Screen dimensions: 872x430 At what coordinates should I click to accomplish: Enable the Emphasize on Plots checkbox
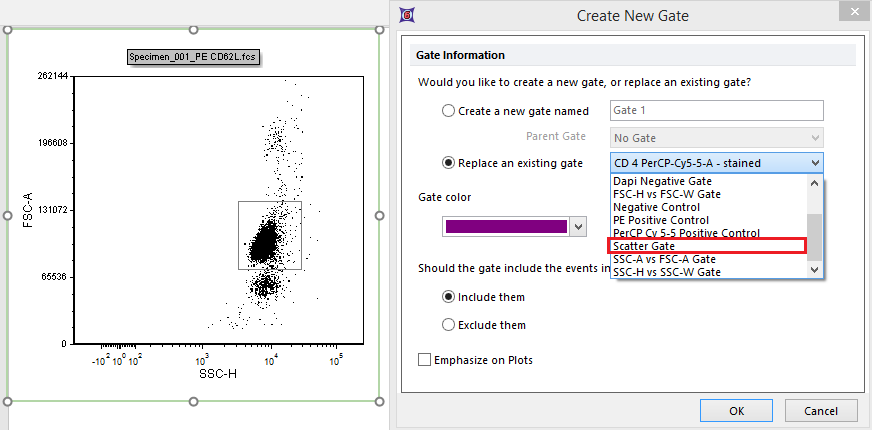click(425, 360)
